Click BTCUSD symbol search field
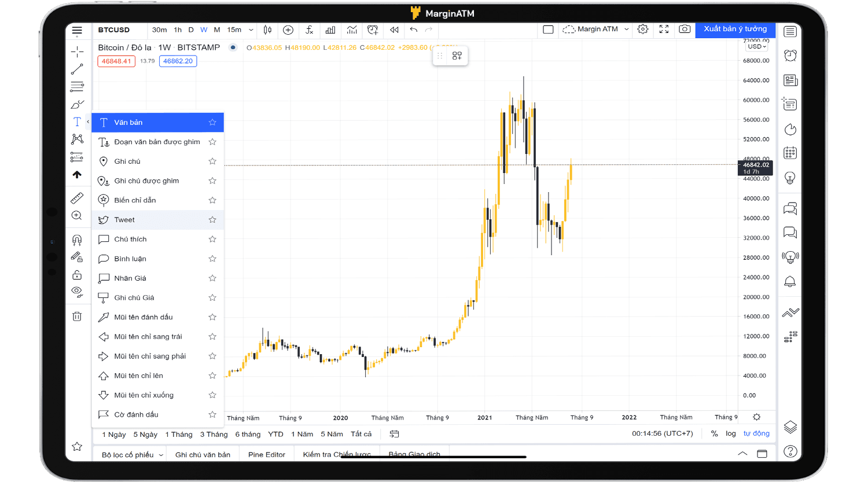This screenshot has width=868, height=482. (x=114, y=30)
